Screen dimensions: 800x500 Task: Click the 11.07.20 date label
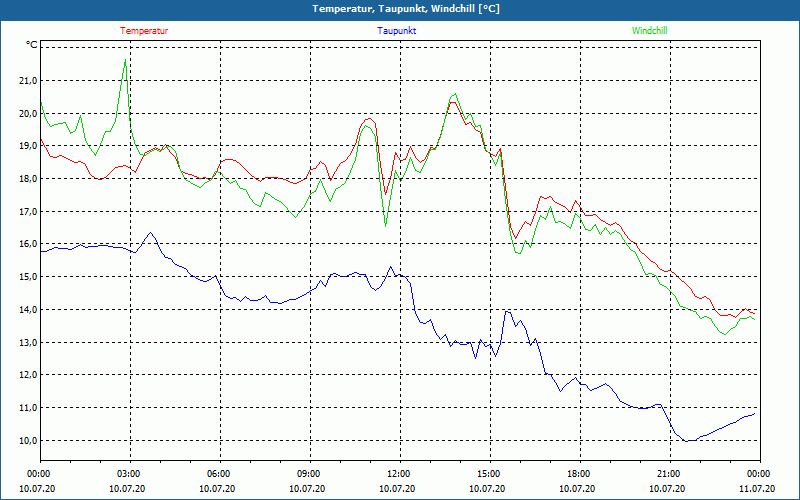pos(757,489)
